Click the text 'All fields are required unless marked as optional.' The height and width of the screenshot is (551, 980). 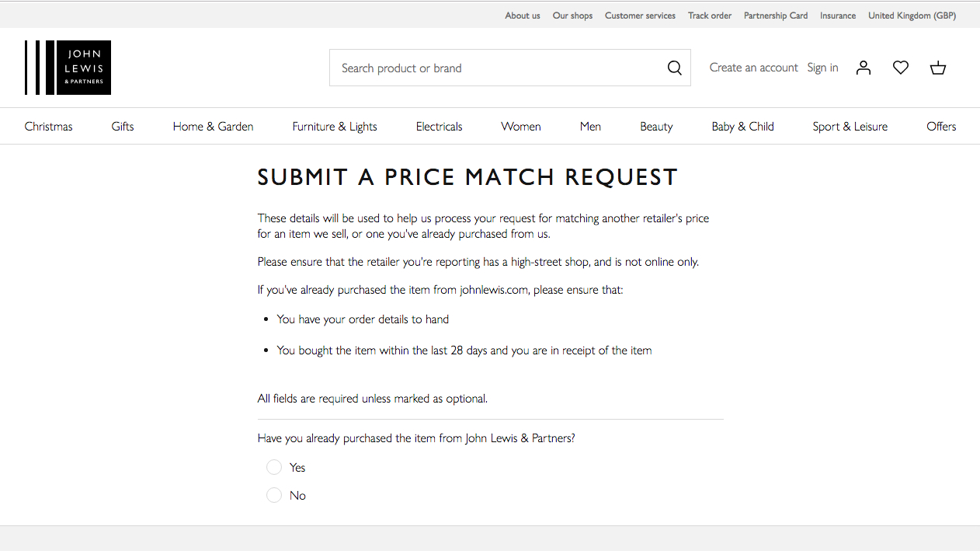pos(373,399)
